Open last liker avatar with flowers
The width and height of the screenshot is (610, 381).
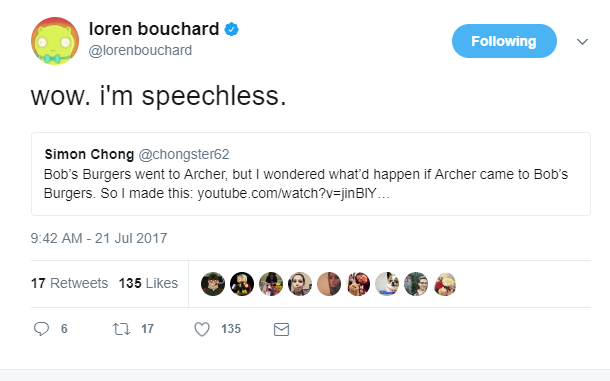click(445, 284)
